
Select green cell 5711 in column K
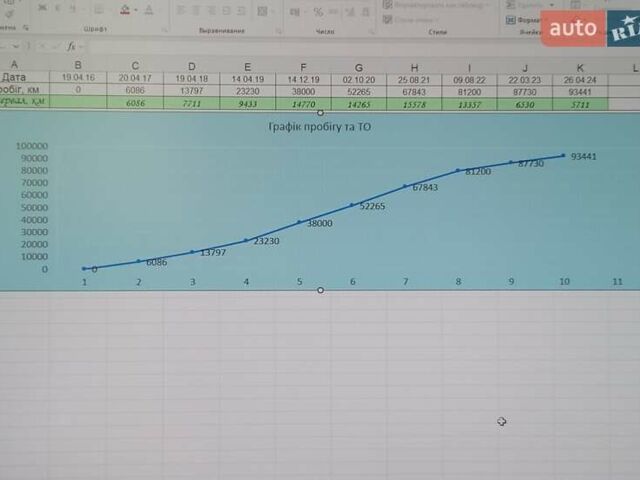[x=580, y=105]
